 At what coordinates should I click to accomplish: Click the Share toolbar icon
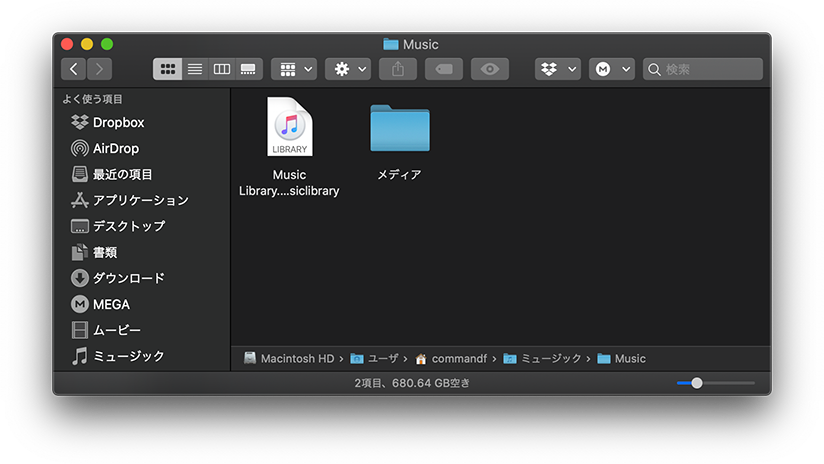coord(398,69)
